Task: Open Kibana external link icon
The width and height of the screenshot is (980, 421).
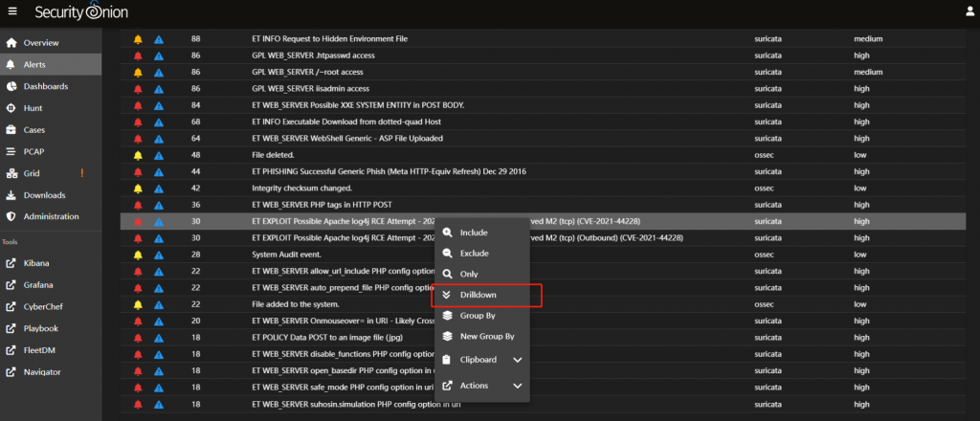Action: (11, 263)
